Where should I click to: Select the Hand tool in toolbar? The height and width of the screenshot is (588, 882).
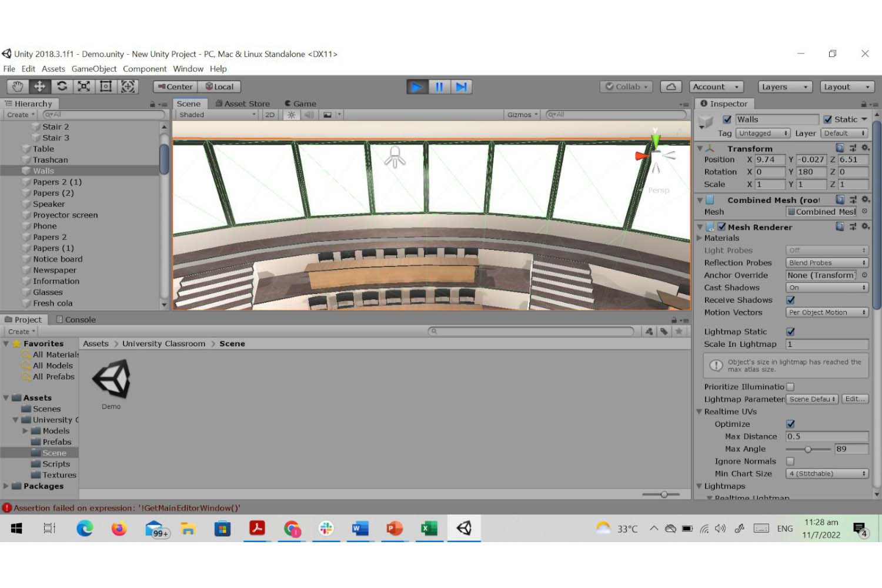click(x=18, y=86)
